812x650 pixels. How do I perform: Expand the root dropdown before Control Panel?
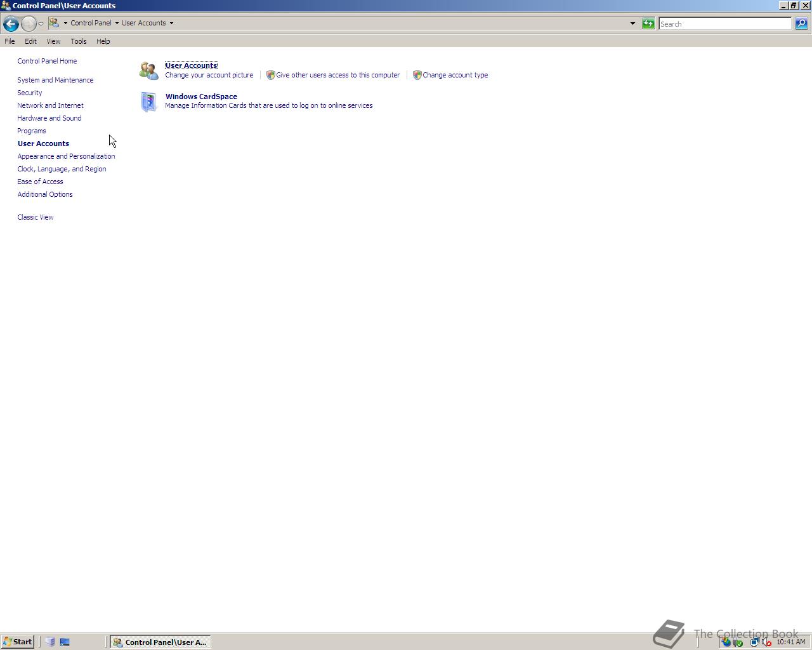(65, 23)
